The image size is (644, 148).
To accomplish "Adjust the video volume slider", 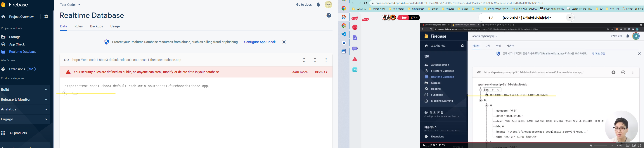I will coord(600,145).
